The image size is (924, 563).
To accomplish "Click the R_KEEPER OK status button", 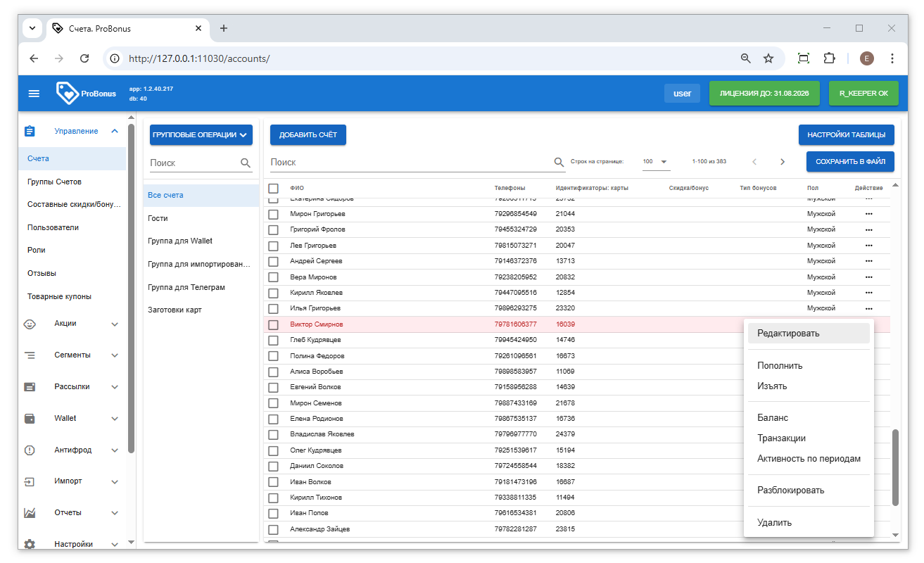I will 863,94.
